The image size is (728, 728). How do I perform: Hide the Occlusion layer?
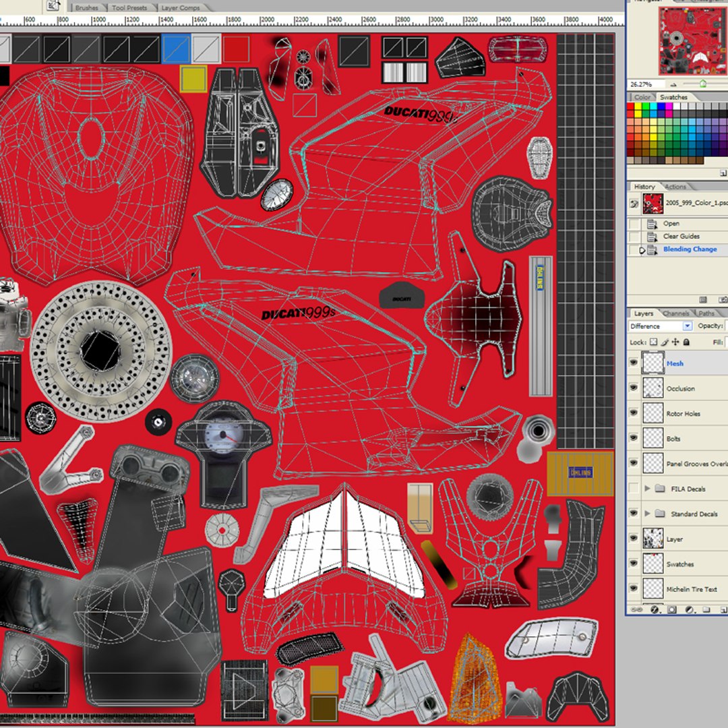click(634, 388)
